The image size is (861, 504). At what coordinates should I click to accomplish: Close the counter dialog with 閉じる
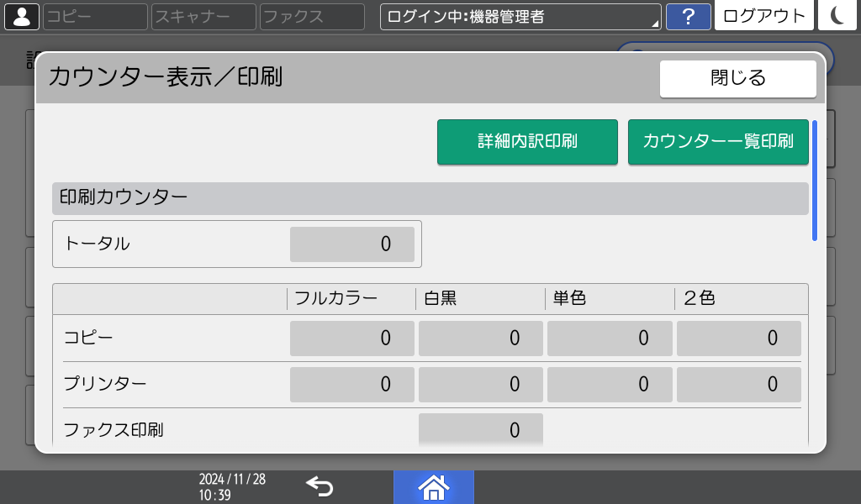(737, 78)
